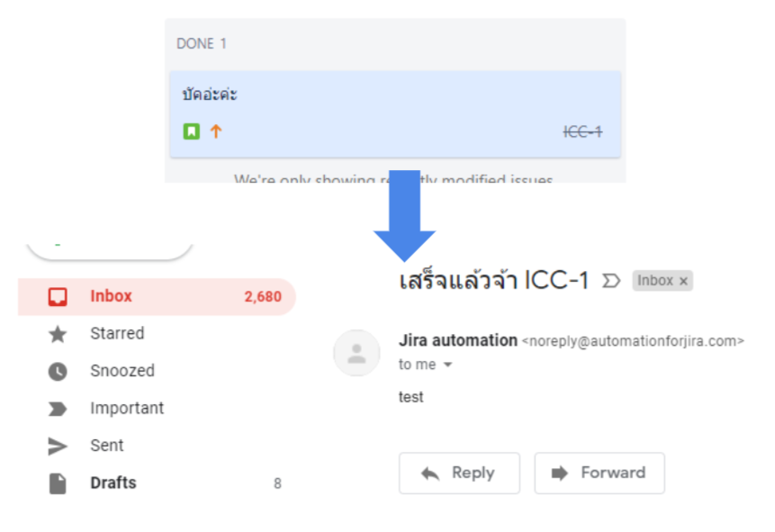Click the Important label arrow icon

coord(57,408)
